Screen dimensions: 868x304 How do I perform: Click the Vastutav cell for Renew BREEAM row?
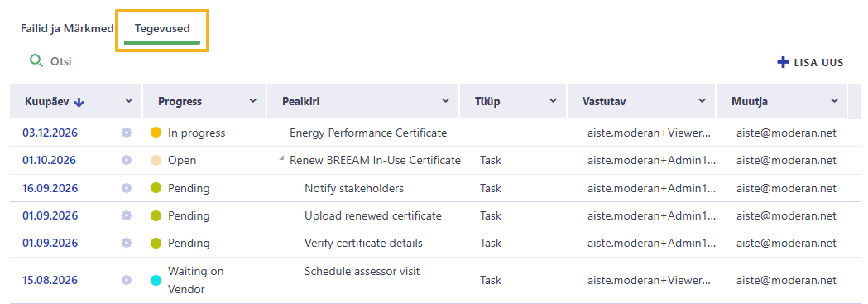coord(651,161)
